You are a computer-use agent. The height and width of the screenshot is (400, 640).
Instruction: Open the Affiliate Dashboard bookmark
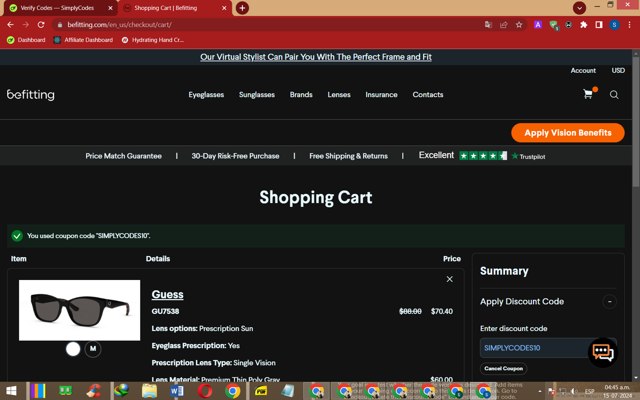[83, 40]
